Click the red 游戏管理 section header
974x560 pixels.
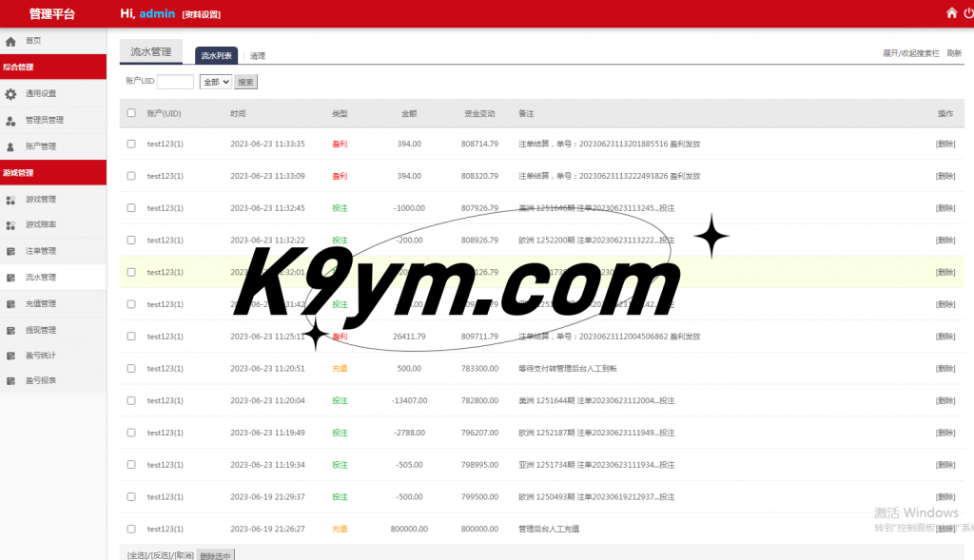(53, 173)
